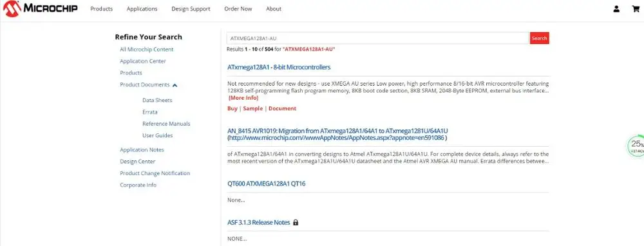Select Product Documents filter

pyautogui.click(x=144, y=84)
